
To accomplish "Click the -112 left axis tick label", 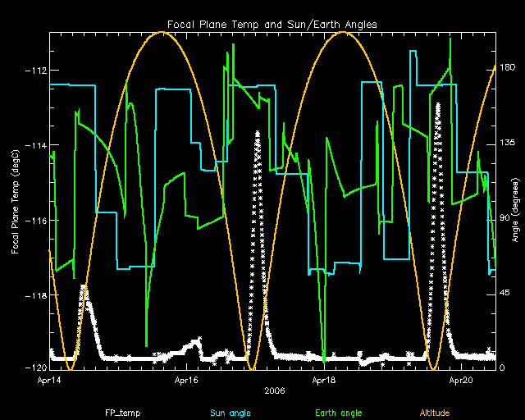I will pos(35,71).
